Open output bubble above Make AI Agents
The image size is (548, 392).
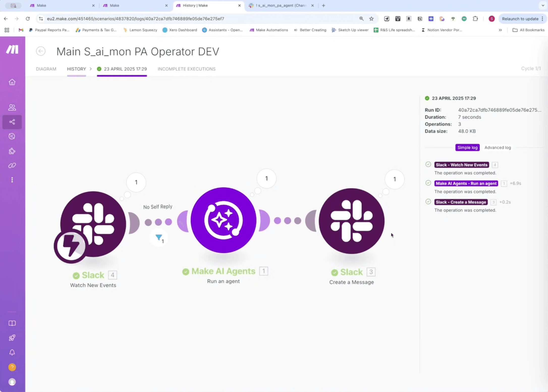point(266,179)
